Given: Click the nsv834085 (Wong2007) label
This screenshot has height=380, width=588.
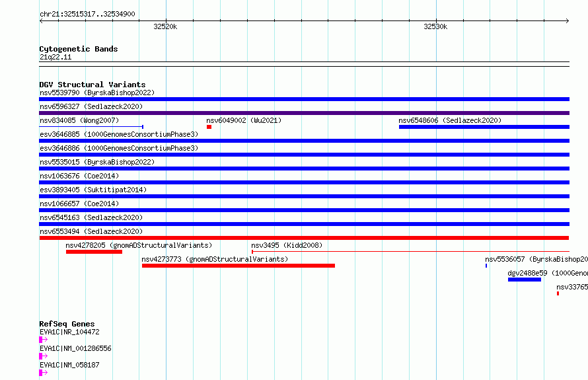Looking at the screenshot, I should 79,120.
